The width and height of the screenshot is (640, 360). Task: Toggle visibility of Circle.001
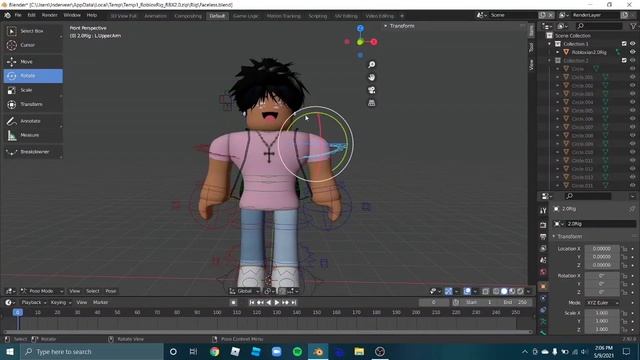(x=633, y=77)
